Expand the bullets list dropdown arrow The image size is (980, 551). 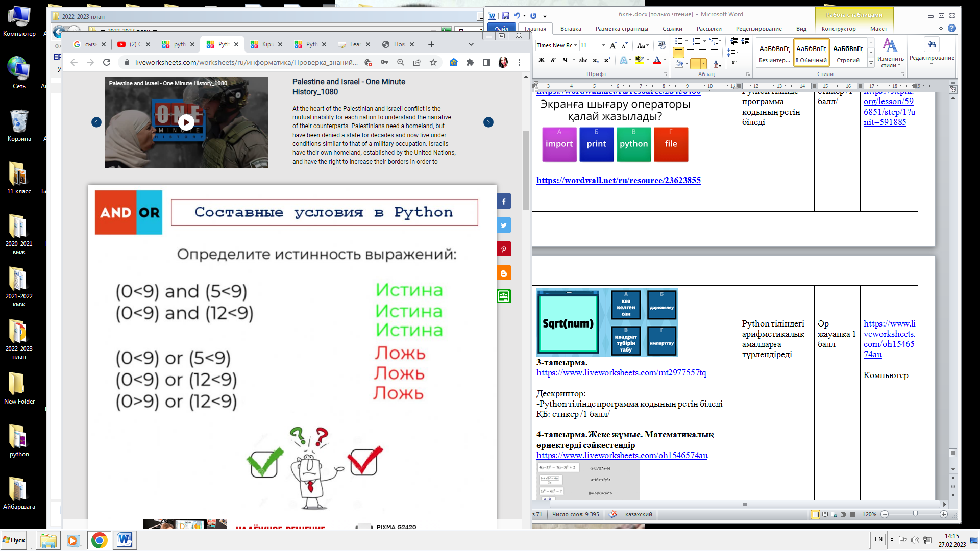687,41
